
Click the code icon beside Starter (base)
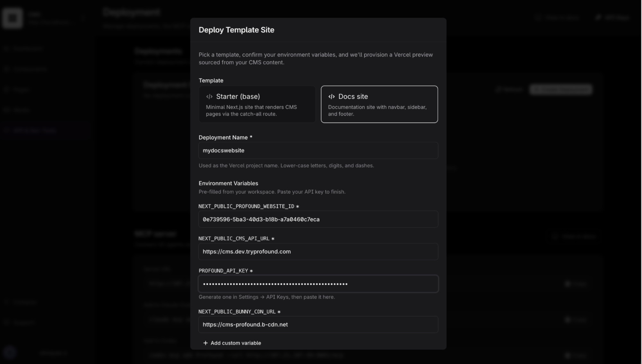[x=209, y=97]
